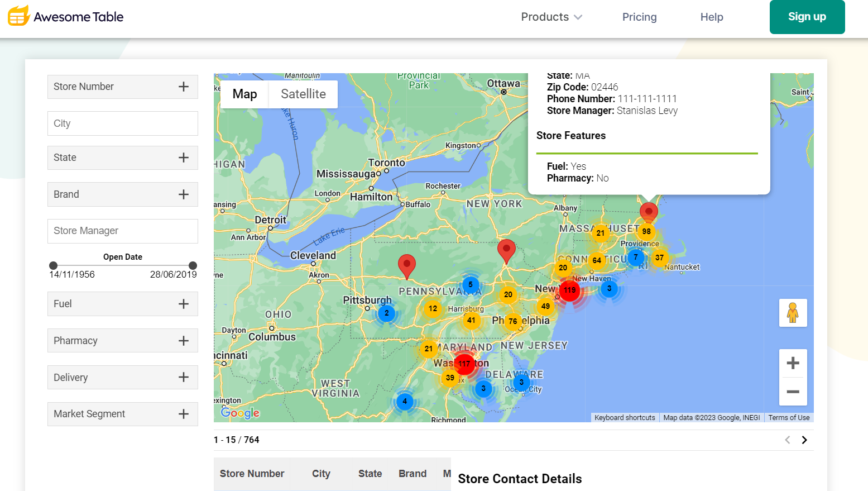The height and width of the screenshot is (491, 868).
Task: Go to previous page of results
Action: click(788, 440)
